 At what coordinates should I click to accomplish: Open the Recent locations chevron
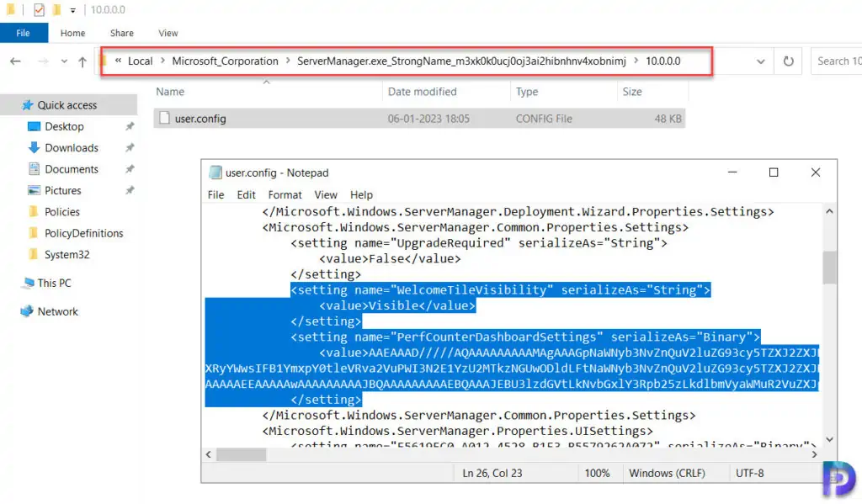[64, 61]
